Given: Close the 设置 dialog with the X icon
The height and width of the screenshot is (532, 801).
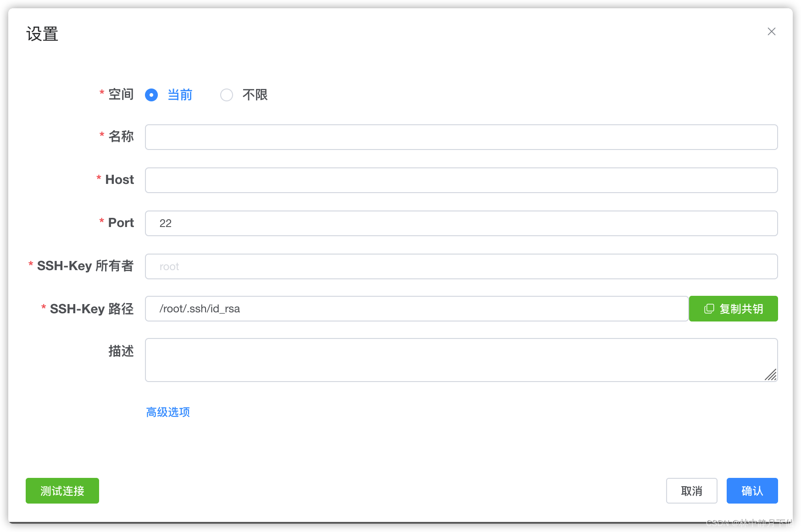Looking at the screenshot, I should pyautogui.click(x=771, y=31).
